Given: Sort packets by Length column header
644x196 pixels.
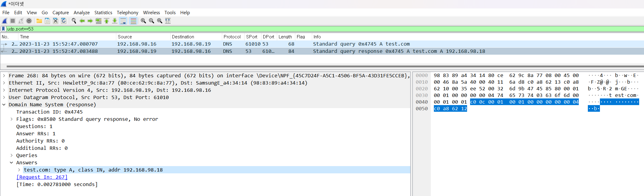Looking at the screenshot, I should pyautogui.click(x=286, y=37).
